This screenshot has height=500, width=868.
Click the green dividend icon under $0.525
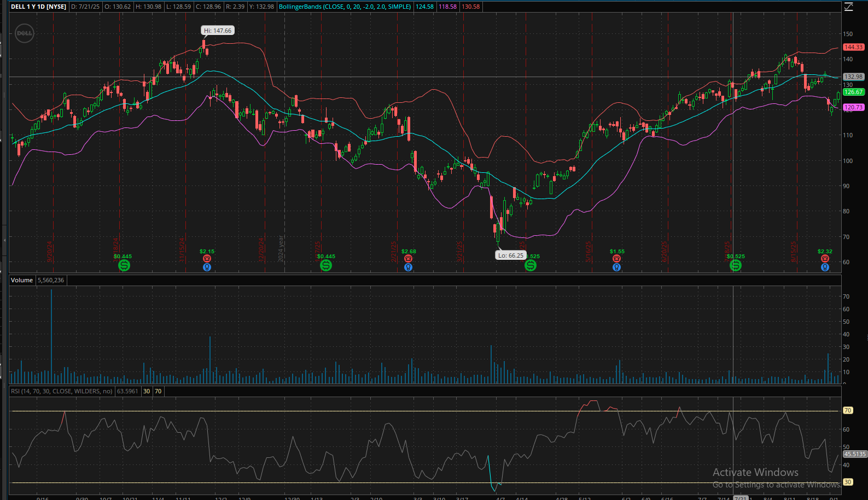[736, 265]
